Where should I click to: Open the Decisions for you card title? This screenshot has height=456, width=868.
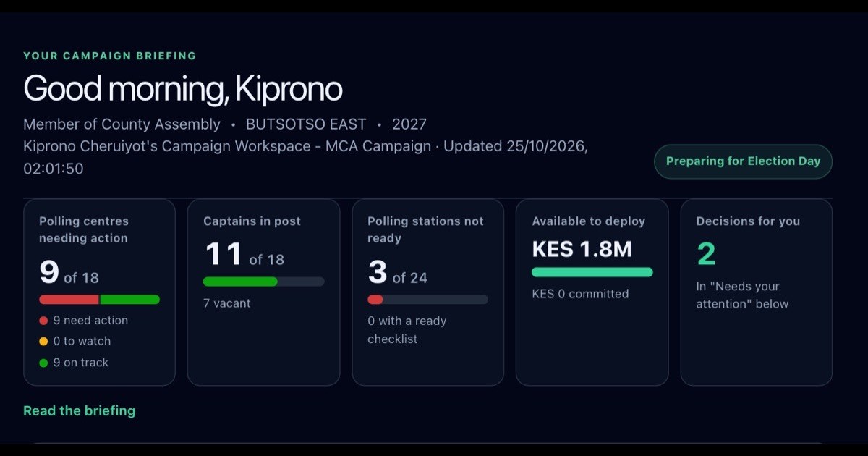pos(748,221)
